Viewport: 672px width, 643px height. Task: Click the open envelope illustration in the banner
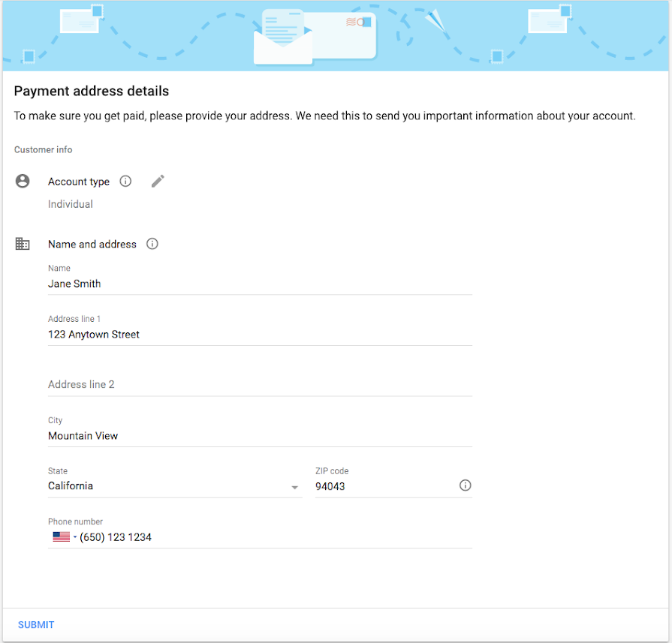click(x=283, y=38)
